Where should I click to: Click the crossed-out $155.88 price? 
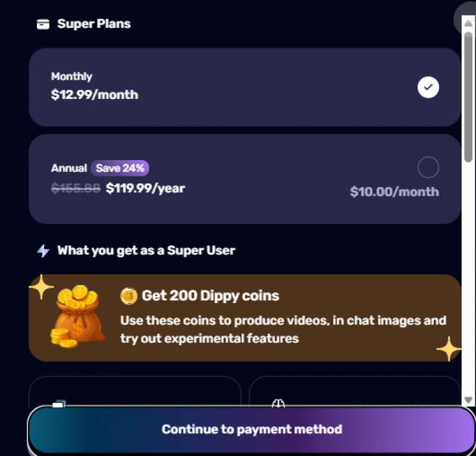(76, 189)
